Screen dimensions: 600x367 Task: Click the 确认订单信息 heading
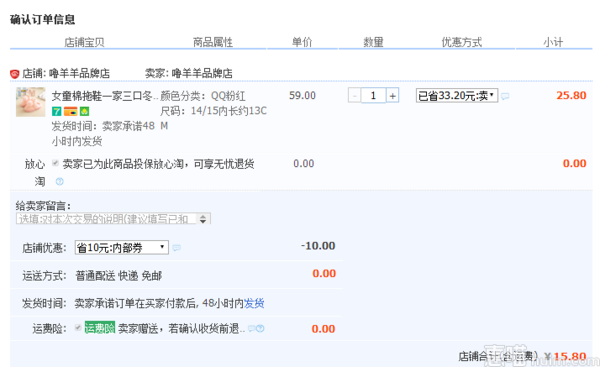click(x=42, y=19)
